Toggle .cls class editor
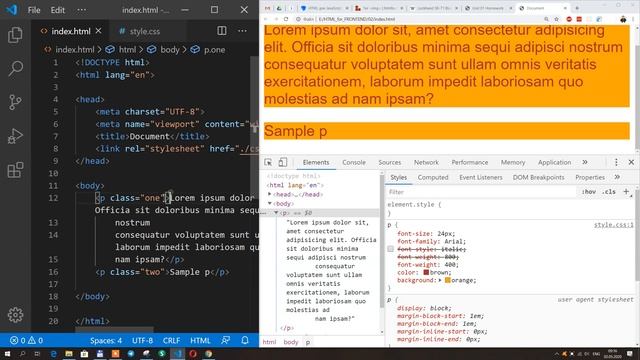This screenshot has width=640, height=360. click(609, 192)
